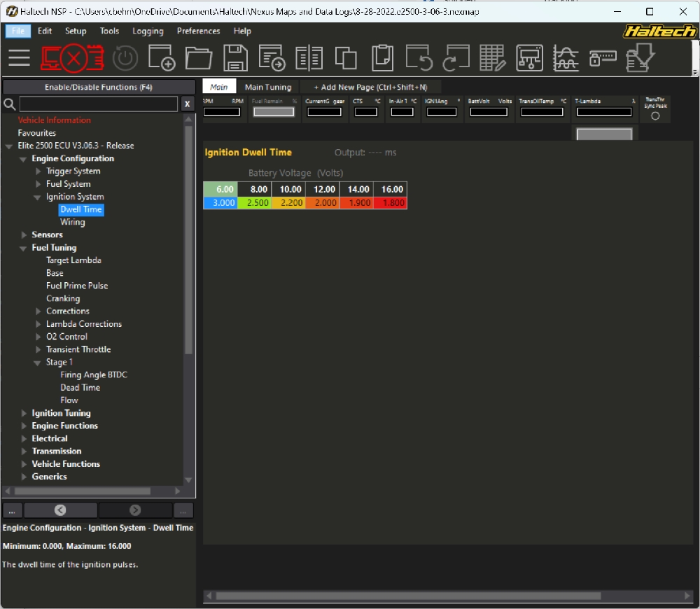Click the grayed-out power button icon
The height and width of the screenshot is (609, 700).
coord(125,58)
